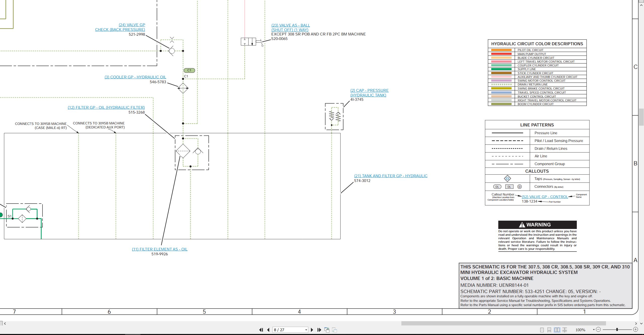The image size is (644, 335).
Task: Click the hydraulic oil cooler symbol
Action: click(x=183, y=88)
